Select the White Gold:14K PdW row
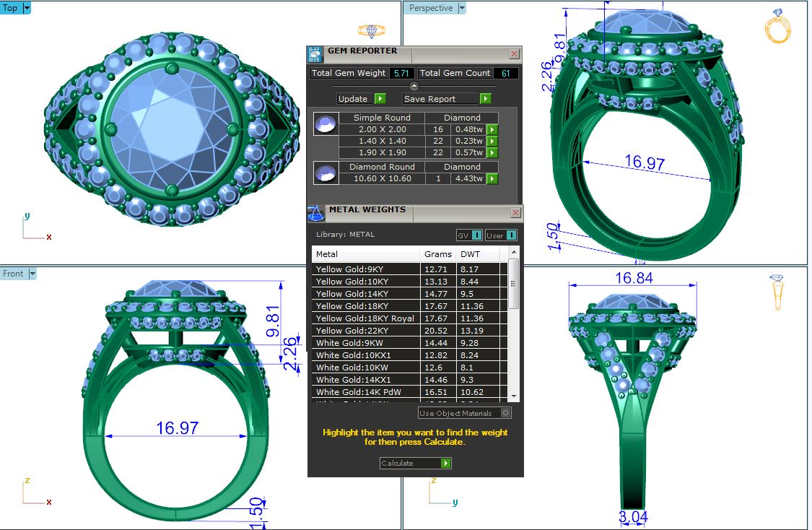 (x=410, y=392)
